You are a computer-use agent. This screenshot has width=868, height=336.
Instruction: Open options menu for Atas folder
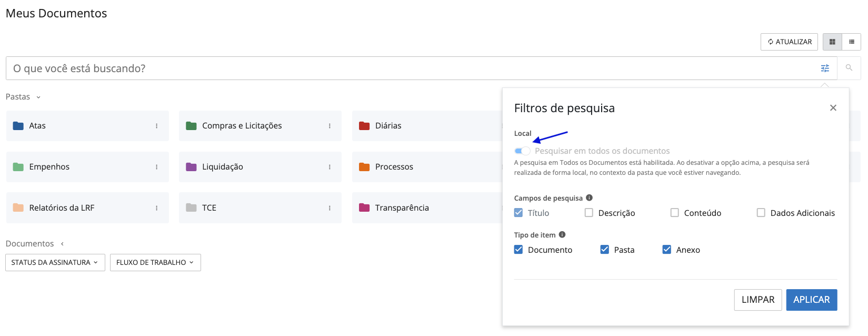pos(156,126)
